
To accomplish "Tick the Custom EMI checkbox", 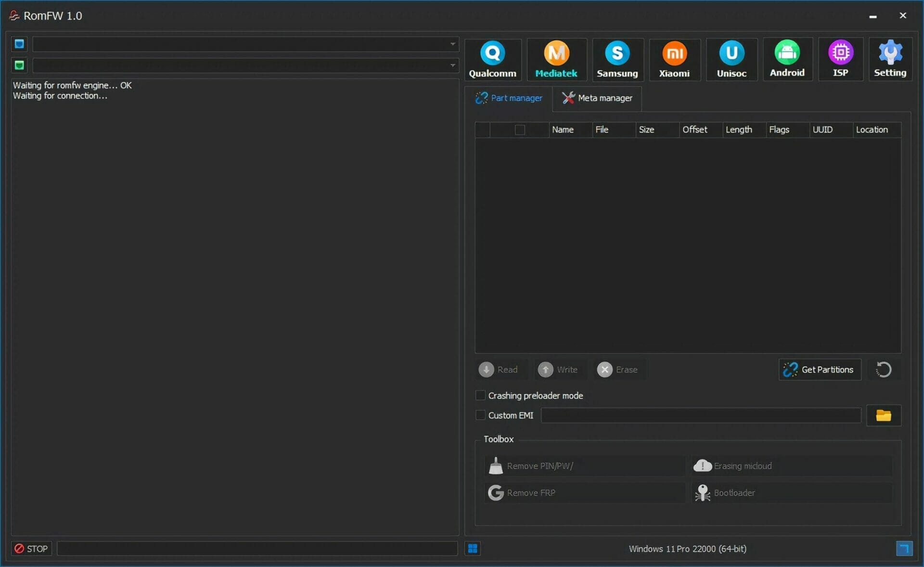I will (480, 415).
